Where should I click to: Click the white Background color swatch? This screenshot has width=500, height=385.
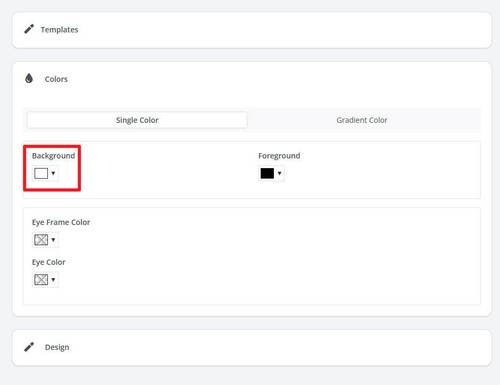coord(41,173)
